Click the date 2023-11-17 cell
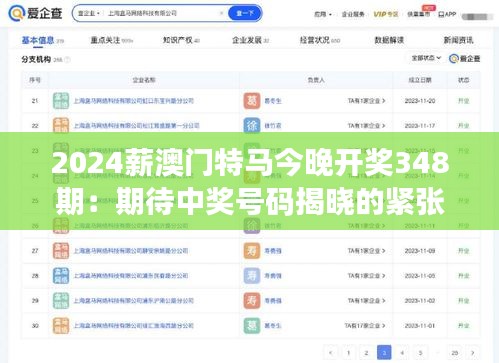 click(x=420, y=126)
